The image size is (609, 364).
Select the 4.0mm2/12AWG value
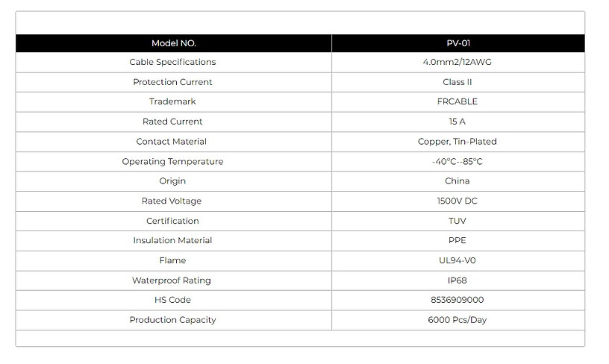457,62
